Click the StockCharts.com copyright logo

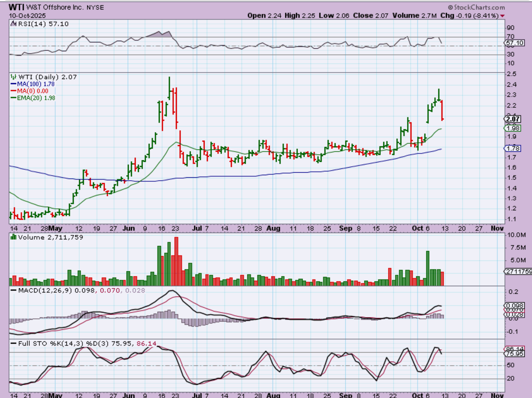click(x=476, y=7)
